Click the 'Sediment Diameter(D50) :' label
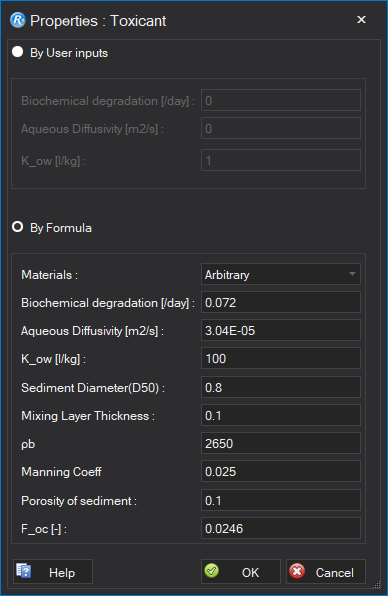The width and height of the screenshot is (388, 596). point(93,388)
